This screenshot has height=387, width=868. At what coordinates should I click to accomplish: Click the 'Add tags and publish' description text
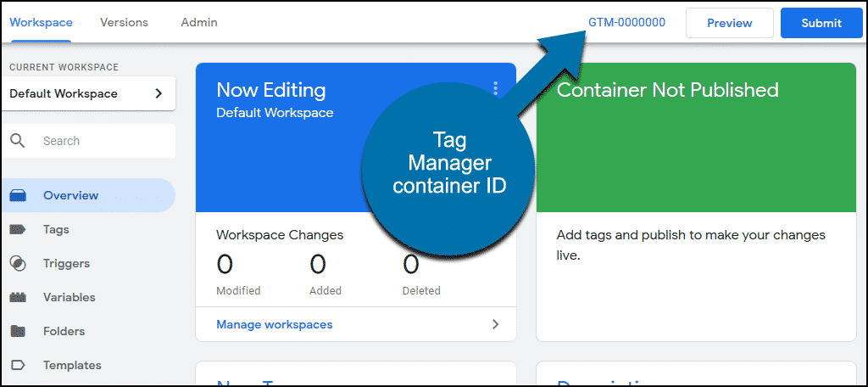pos(691,245)
